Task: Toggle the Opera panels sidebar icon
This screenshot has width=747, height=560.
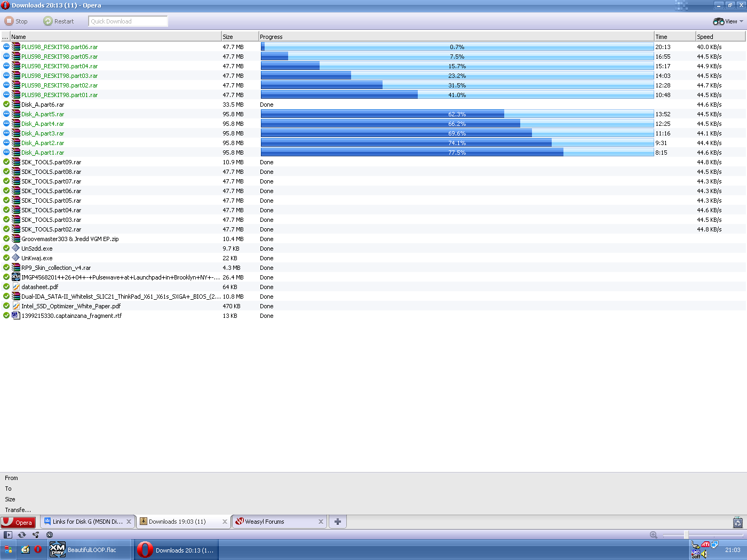Action: tap(7, 534)
